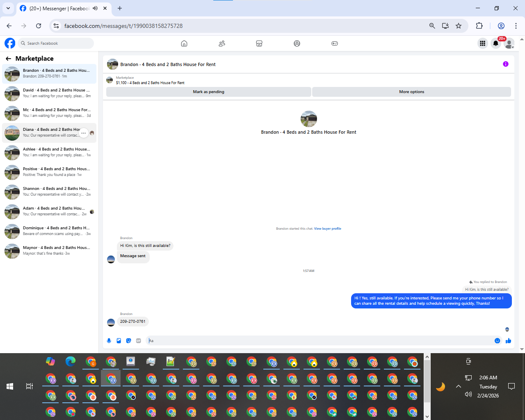This screenshot has height=420, width=525.
Task: Click into the Aa message input field
Action: pyautogui.click(x=320, y=341)
